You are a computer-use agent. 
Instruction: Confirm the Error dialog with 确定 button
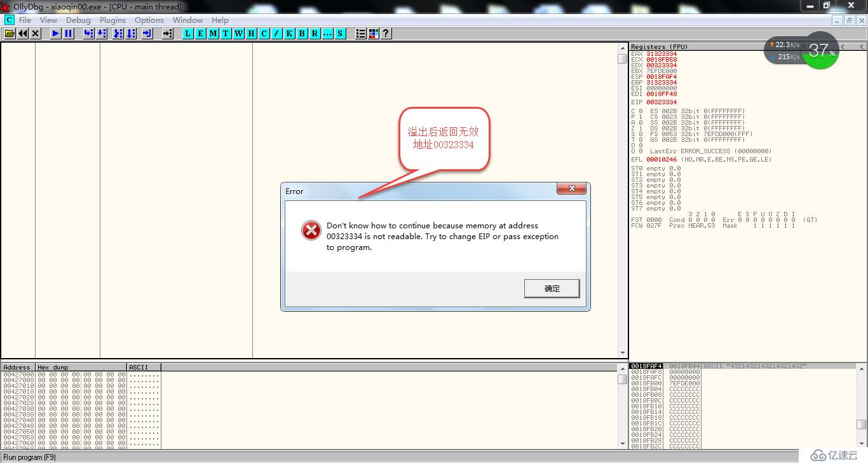552,288
